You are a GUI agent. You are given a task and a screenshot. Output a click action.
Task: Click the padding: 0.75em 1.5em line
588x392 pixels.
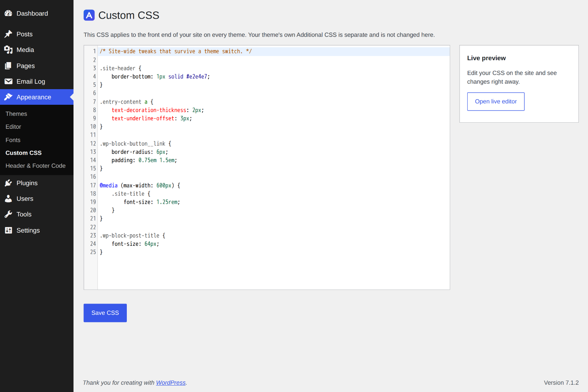point(144,160)
